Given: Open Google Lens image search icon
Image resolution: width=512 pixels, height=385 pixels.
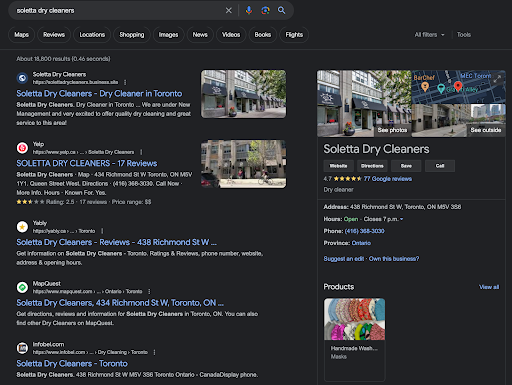Looking at the screenshot, I should pos(265,11).
